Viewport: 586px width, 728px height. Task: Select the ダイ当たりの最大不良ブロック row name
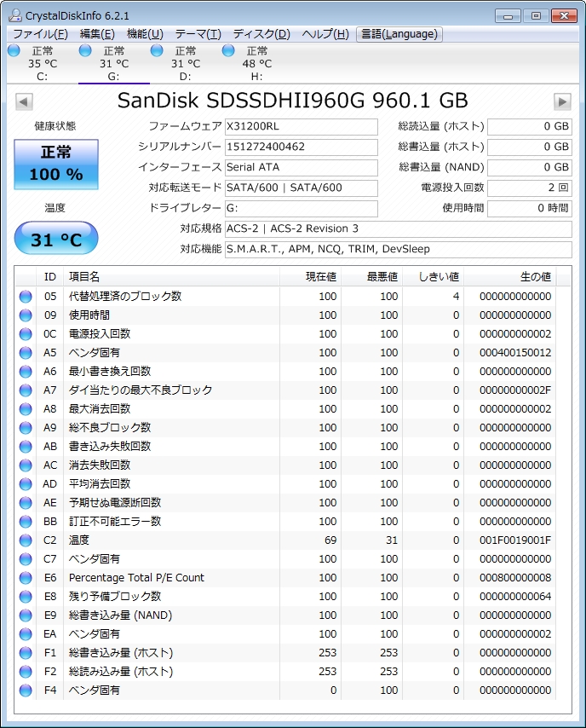[141, 390]
